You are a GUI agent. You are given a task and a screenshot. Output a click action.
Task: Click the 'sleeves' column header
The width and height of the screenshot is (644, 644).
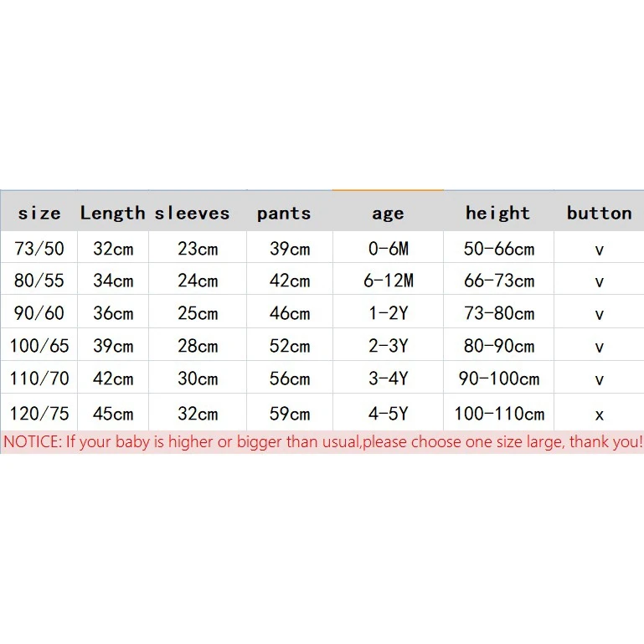192,214
